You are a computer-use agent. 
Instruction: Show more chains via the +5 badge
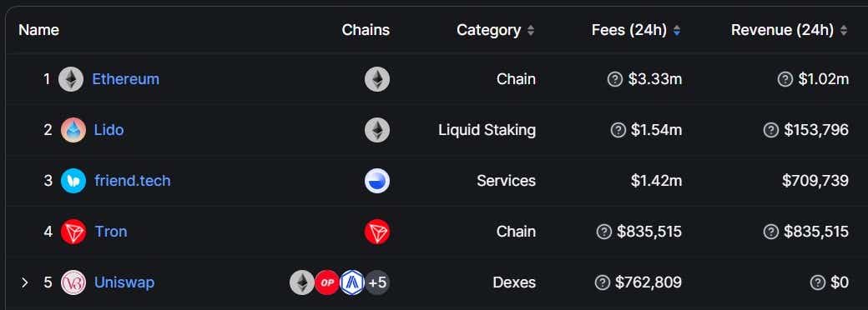coord(377,282)
